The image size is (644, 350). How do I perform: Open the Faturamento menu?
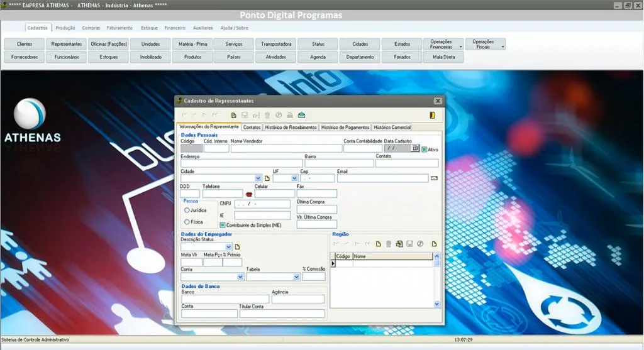pyautogui.click(x=119, y=28)
